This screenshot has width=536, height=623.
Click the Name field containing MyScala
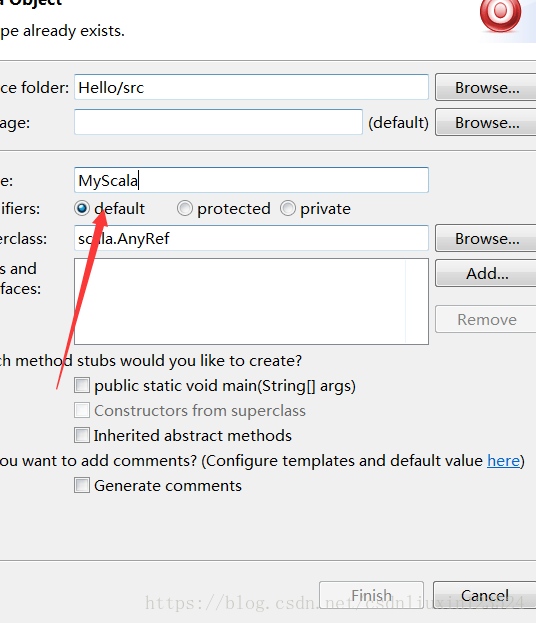(251, 180)
